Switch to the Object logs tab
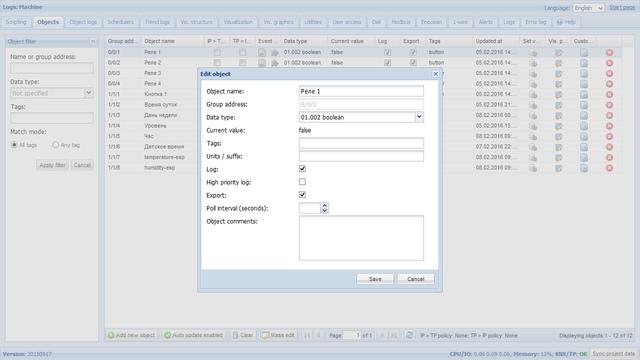The height and width of the screenshot is (360, 640). [x=83, y=22]
